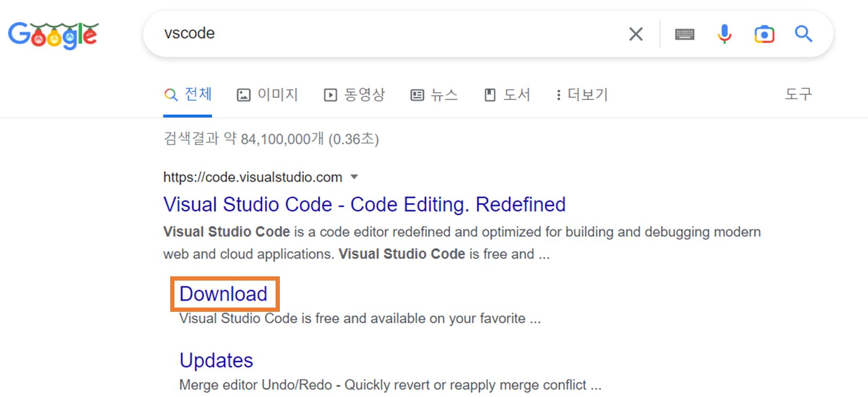Open the 도구 search tools
The height and width of the screenshot is (397, 868).
(799, 94)
